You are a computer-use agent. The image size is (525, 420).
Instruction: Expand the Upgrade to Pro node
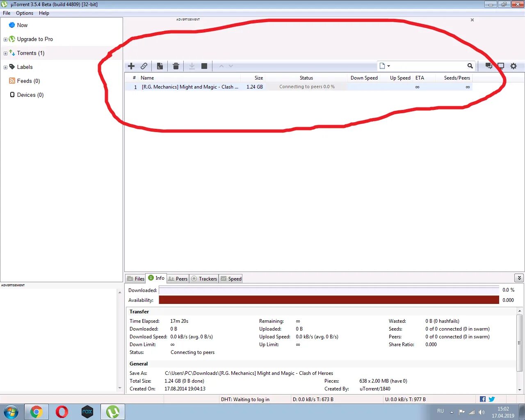(x=5, y=39)
